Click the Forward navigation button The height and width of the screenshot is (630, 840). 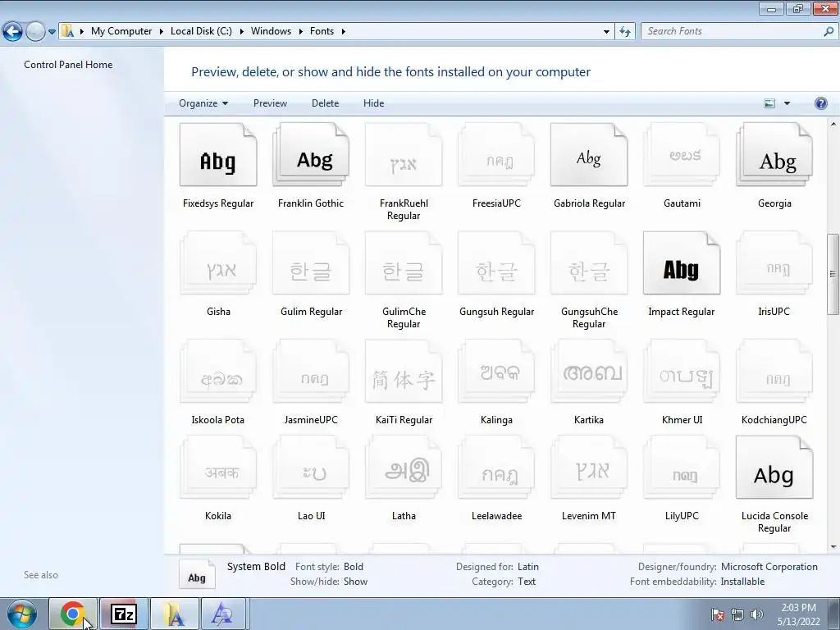pos(35,31)
